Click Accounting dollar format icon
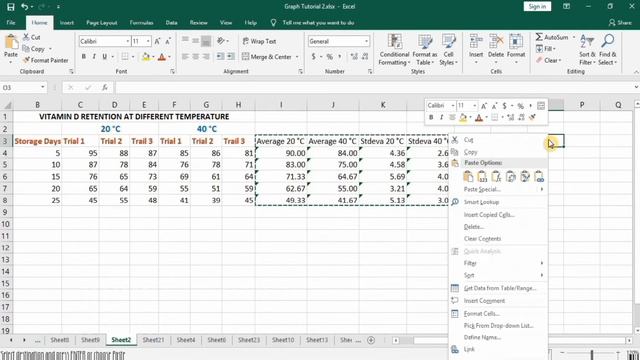This screenshot has width=640, height=360. click(313, 57)
